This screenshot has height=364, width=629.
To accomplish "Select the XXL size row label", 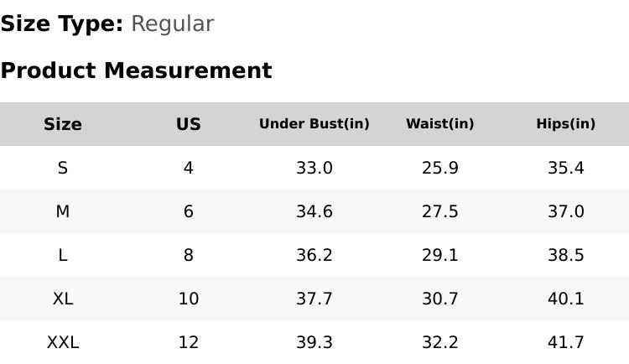I will [63, 343].
